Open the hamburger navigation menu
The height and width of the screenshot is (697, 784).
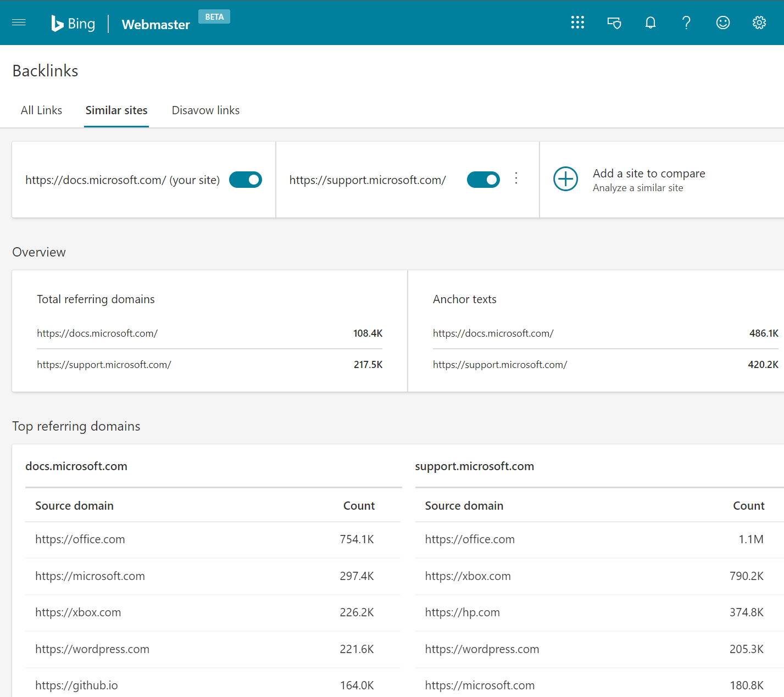[x=19, y=23]
